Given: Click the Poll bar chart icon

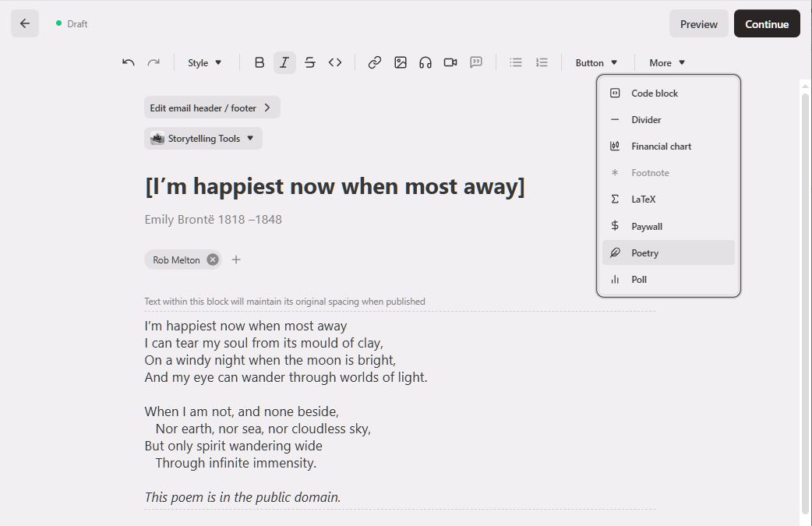Looking at the screenshot, I should point(615,280).
